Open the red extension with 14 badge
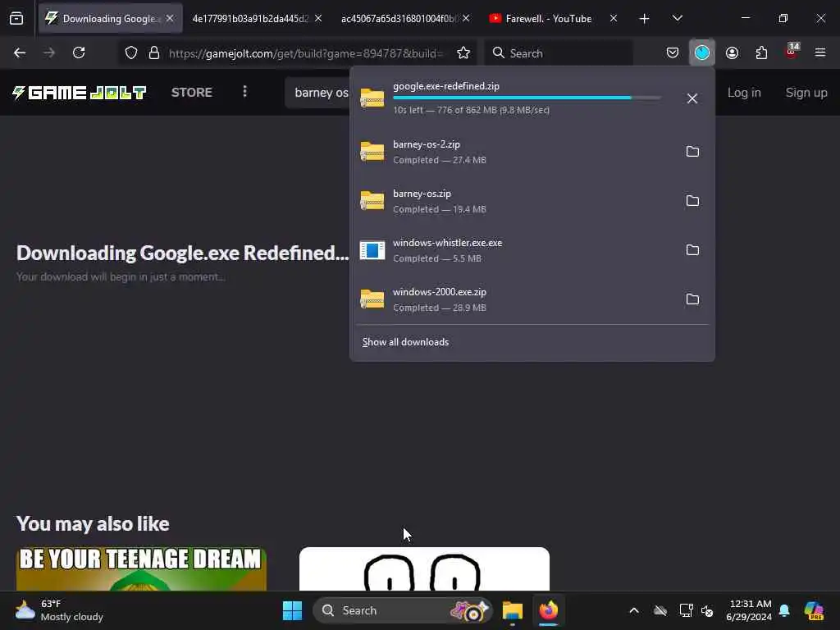Screen dimensions: 840x630 coord(792,52)
